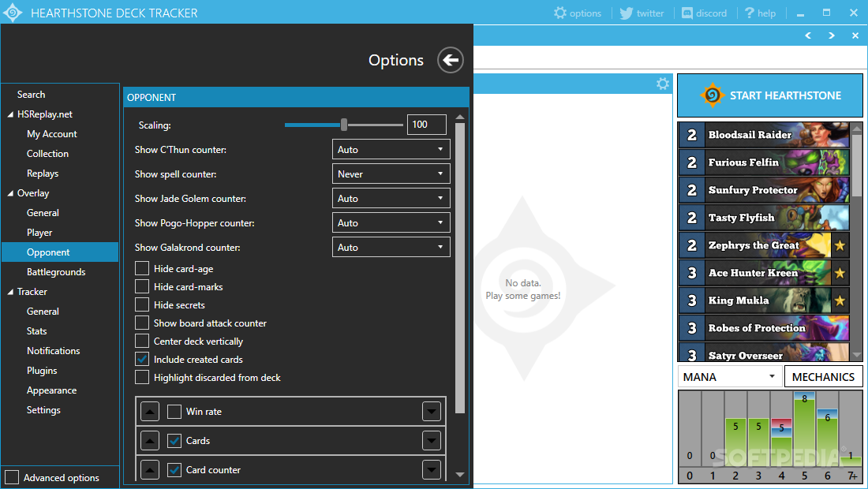Move Win rate row down
The height and width of the screenshot is (489, 868).
pos(431,412)
